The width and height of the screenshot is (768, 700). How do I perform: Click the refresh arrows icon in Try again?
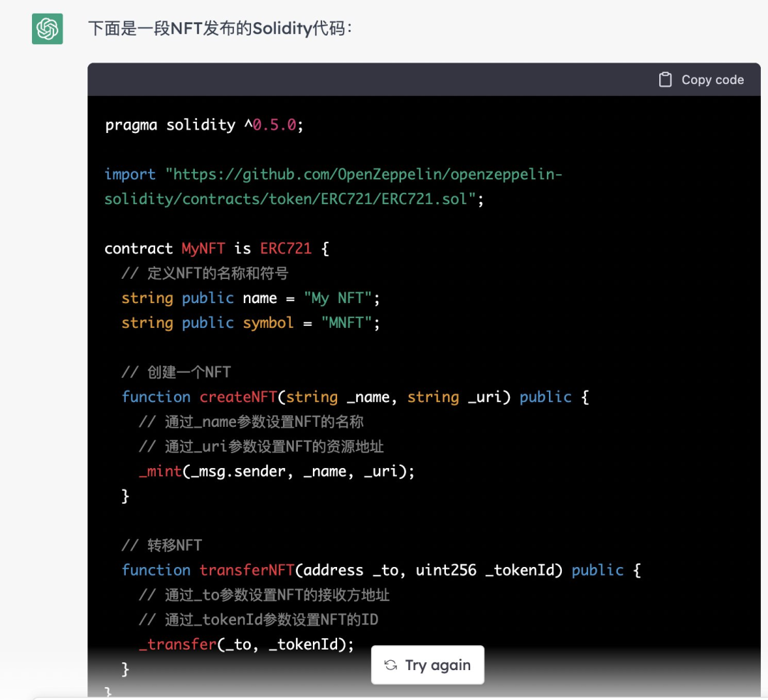pos(390,664)
